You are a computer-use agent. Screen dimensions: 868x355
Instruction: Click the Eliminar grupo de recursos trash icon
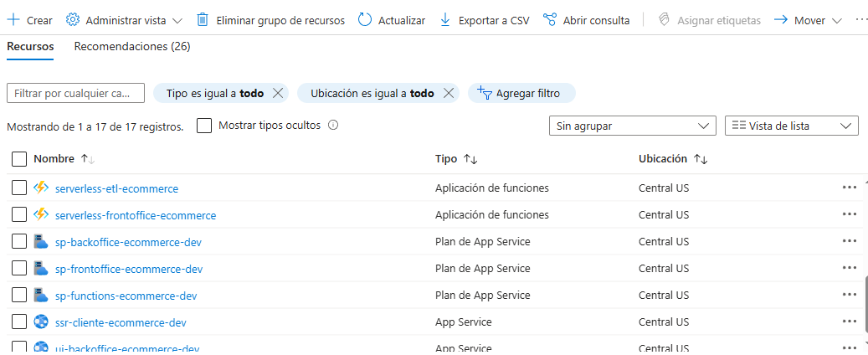pos(203,20)
